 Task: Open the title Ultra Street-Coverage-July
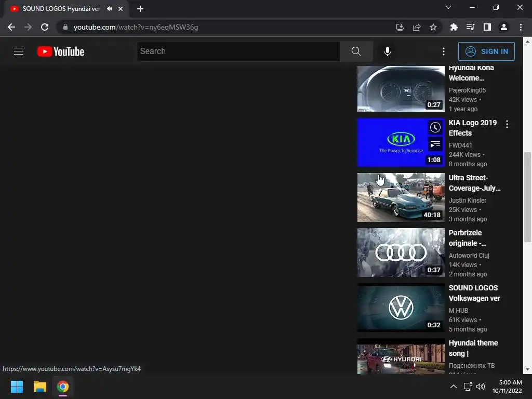(x=474, y=183)
